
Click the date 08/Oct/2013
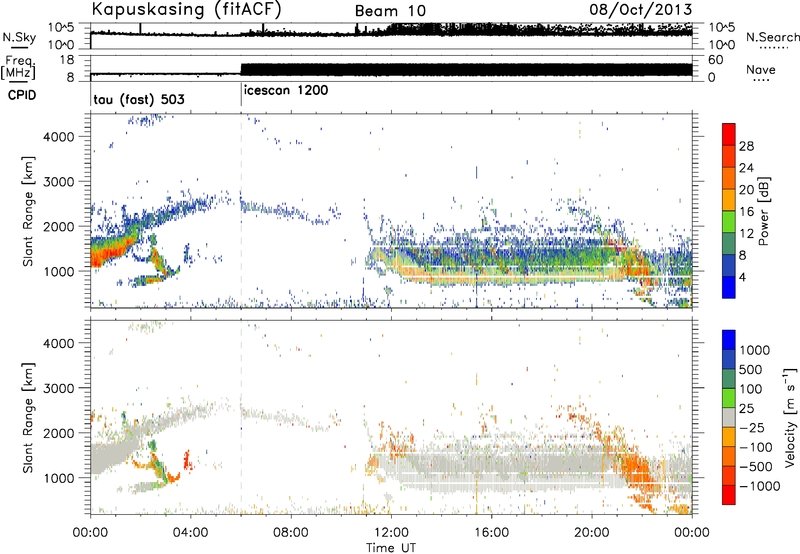(x=641, y=9)
